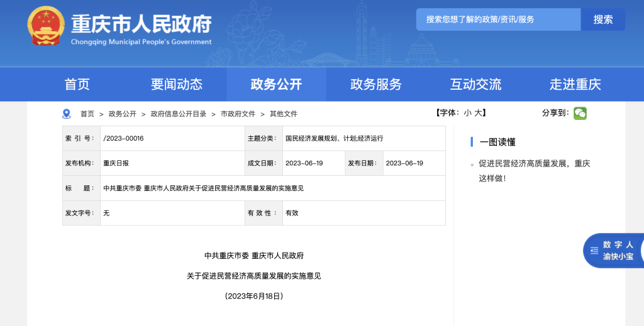This screenshot has height=326, width=644.
Task: Share page via WeChat icon
Action: pos(580,113)
